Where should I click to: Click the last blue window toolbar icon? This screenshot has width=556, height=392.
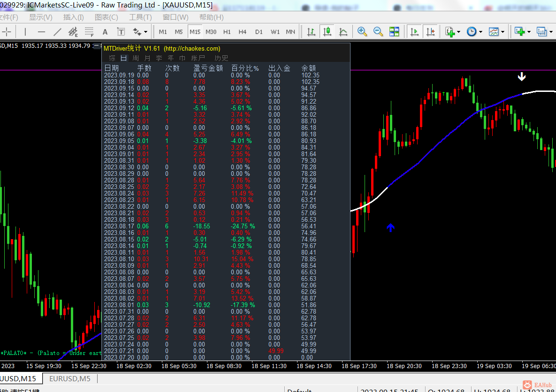[541, 31]
